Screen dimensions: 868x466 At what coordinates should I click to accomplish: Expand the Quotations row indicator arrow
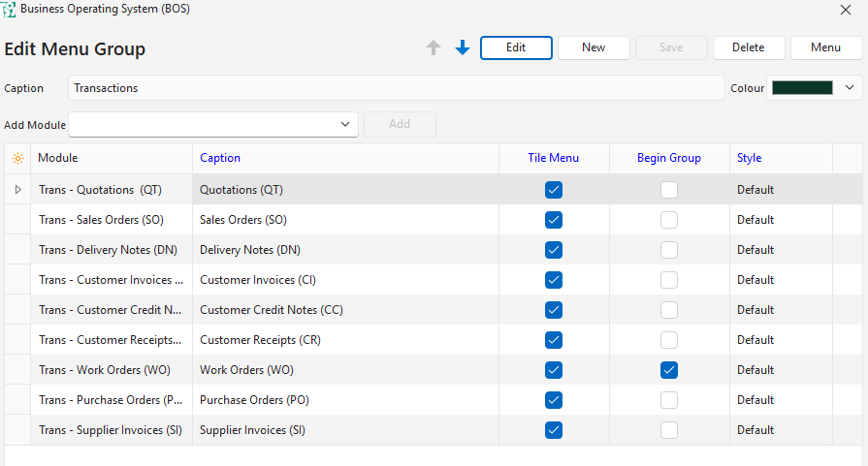[17, 190]
